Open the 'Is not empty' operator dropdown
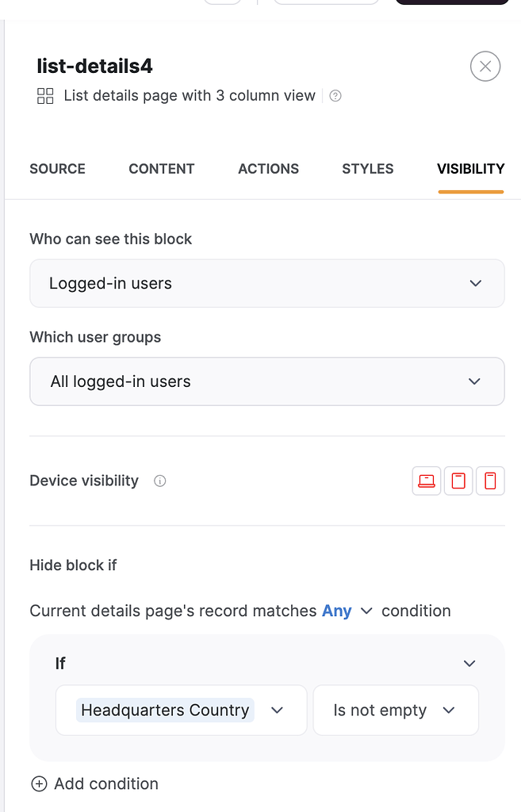The image size is (521, 812). [395, 710]
